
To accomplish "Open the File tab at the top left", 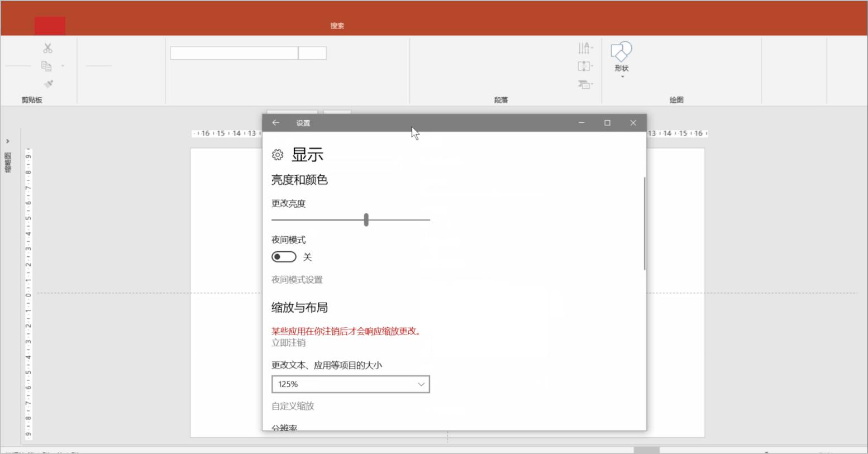I will tap(51, 25).
